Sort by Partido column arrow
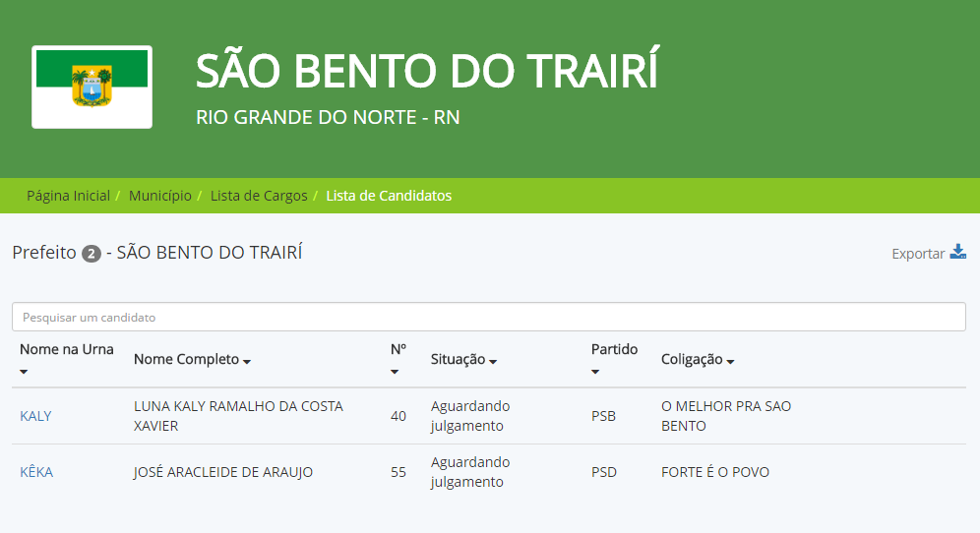This screenshot has width=980, height=533. click(x=595, y=372)
